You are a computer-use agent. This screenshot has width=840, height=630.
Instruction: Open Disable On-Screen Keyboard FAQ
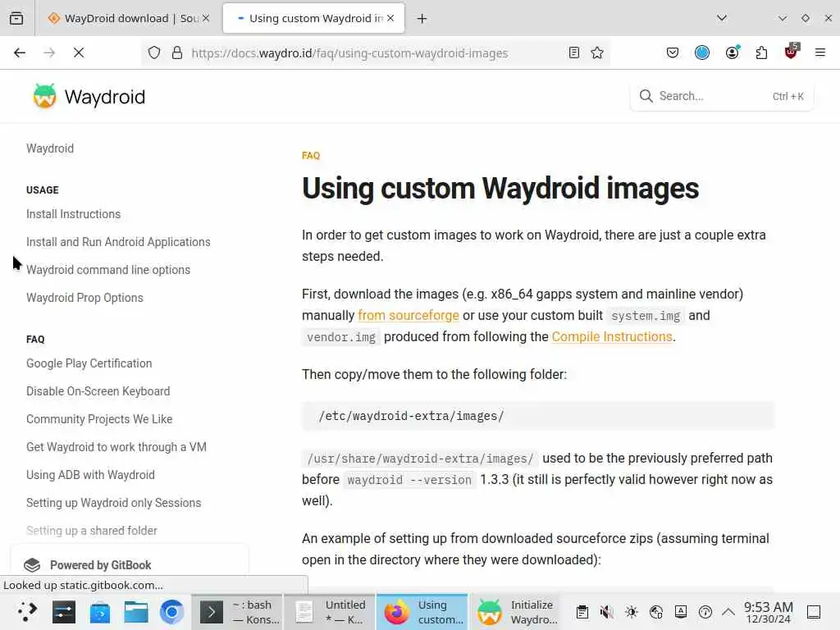click(98, 391)
